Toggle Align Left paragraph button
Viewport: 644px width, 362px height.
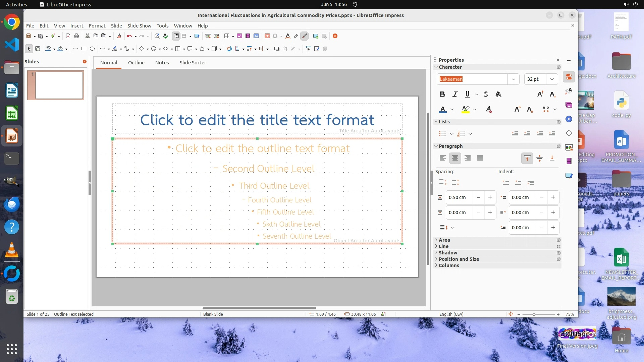(442, 158)
